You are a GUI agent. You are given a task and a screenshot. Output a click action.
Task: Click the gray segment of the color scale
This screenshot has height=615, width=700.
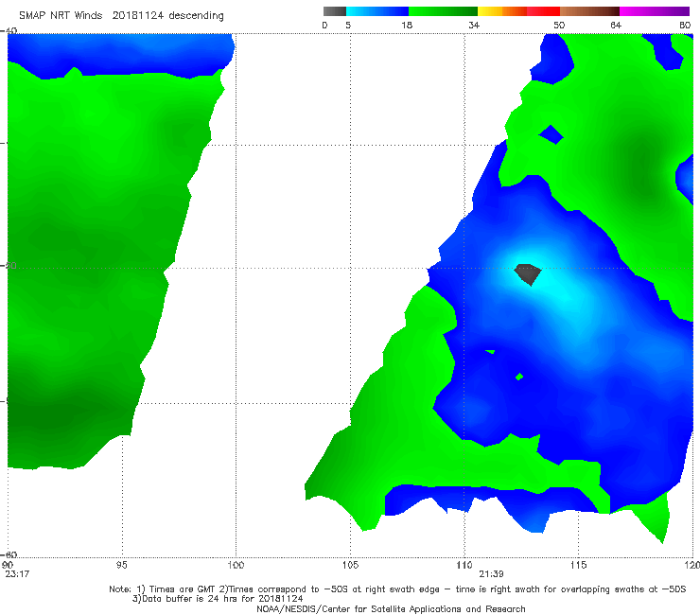335,11
